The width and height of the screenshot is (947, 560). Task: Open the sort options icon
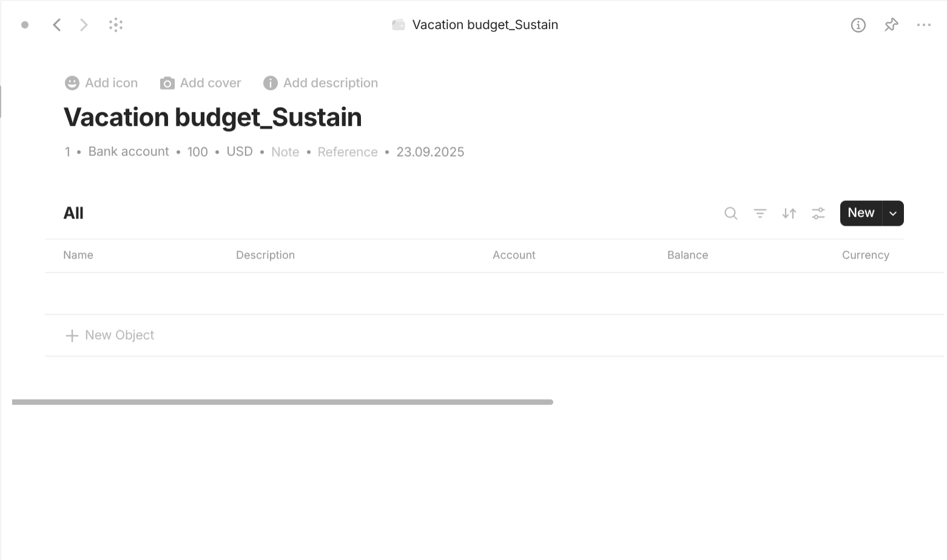pyautogui.click(x=789, y=214)
